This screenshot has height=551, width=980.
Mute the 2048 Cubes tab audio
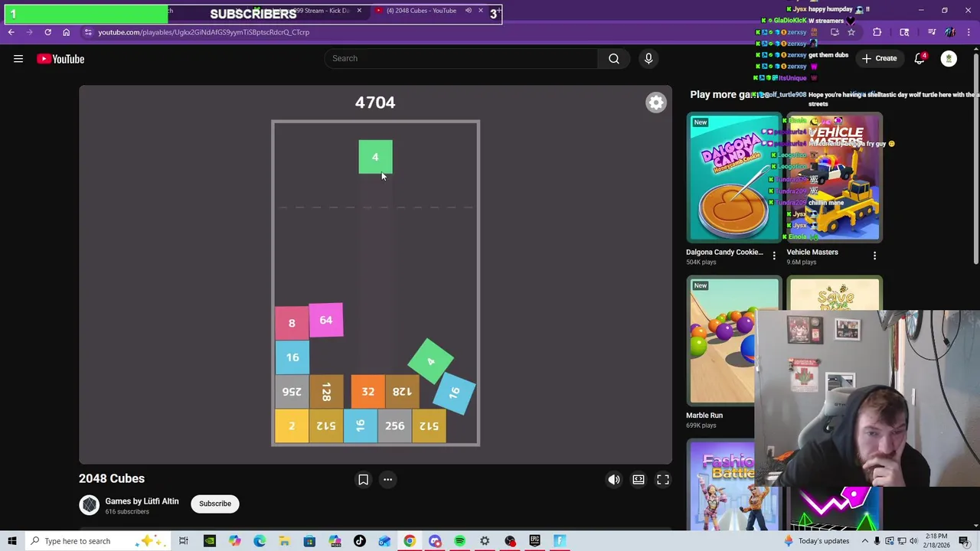pyautogui.click(x=468, y=11)
